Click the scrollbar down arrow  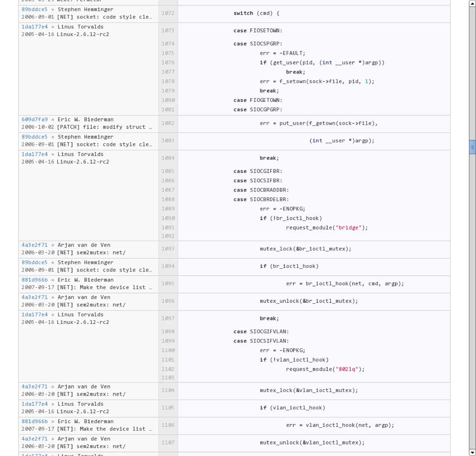click(472, 452)
